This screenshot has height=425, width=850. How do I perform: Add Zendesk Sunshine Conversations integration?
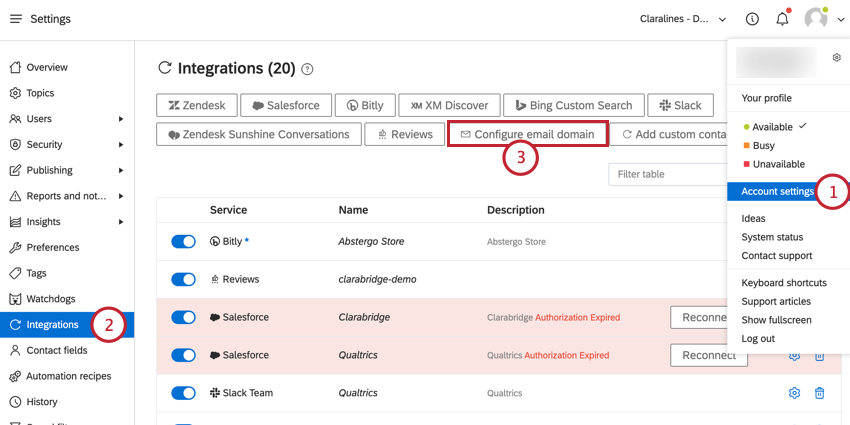pos(259,134)
